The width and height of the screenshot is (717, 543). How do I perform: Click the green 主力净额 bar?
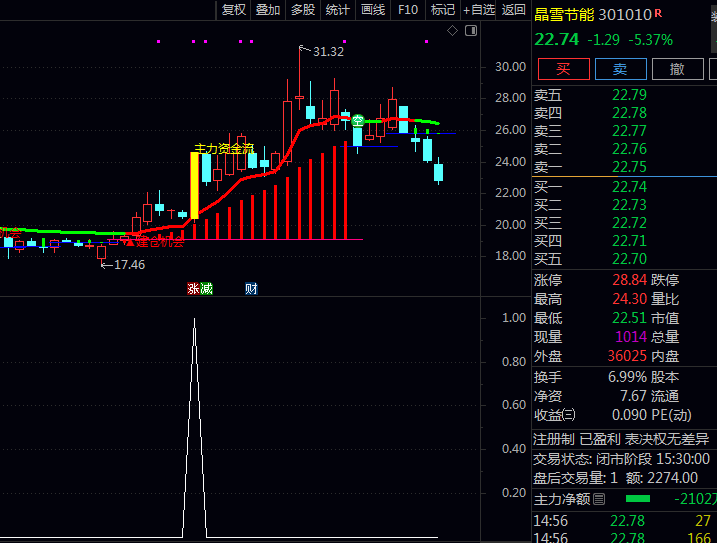tap(638, 499)
